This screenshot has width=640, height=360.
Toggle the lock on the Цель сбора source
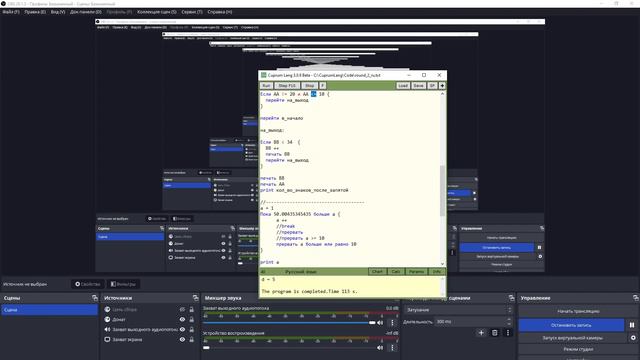tap(191, 309)
